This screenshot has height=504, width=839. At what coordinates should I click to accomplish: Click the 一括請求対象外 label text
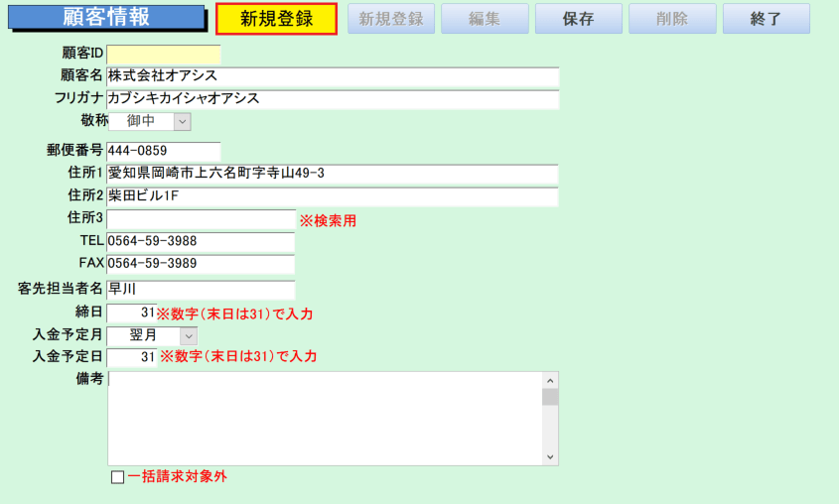[178, 477]
